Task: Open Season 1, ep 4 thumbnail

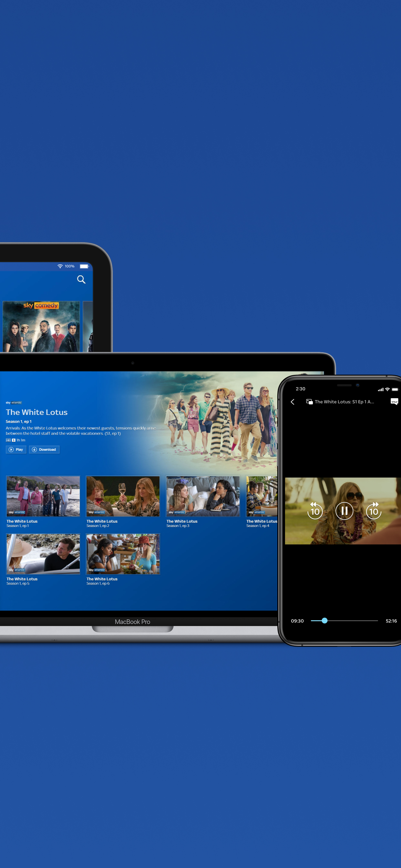Action: [x=262, y=496]
